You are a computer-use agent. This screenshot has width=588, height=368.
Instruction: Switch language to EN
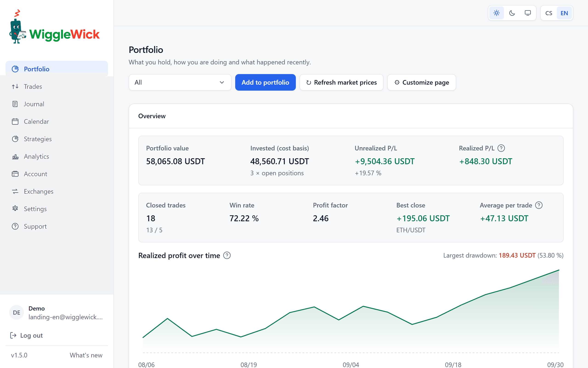tap(564, 13)
